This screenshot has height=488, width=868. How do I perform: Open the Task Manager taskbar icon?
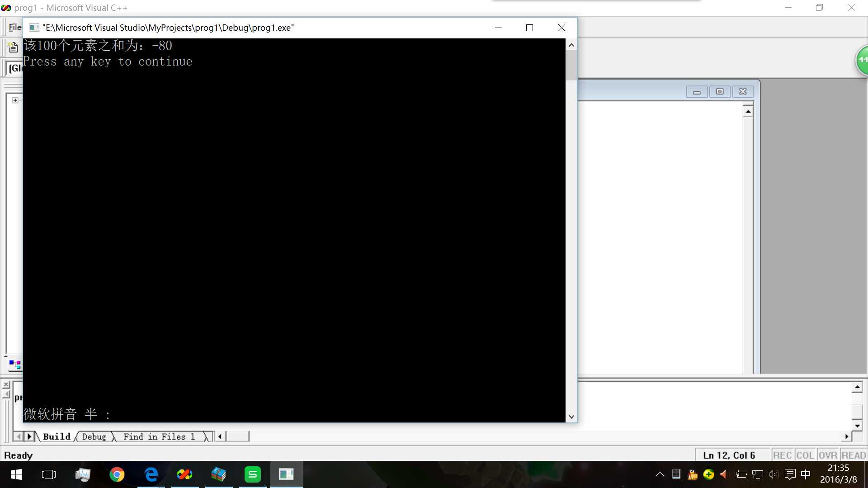click(x=83, y=474)
